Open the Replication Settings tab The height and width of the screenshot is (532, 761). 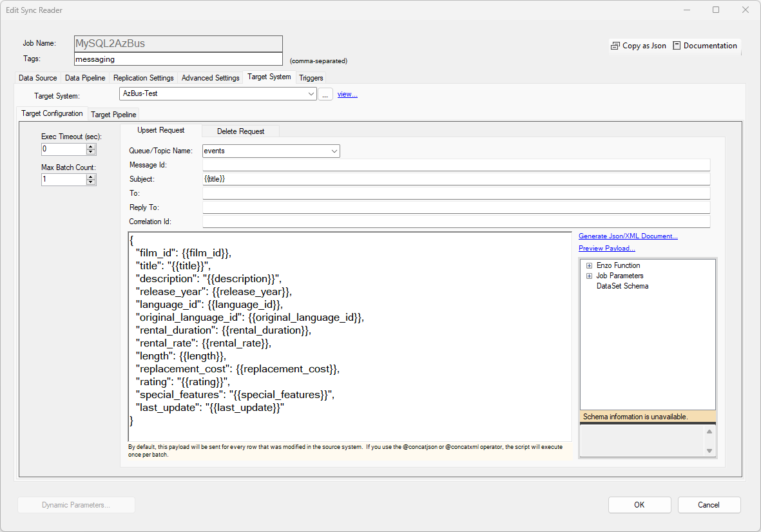pos(143,77)
